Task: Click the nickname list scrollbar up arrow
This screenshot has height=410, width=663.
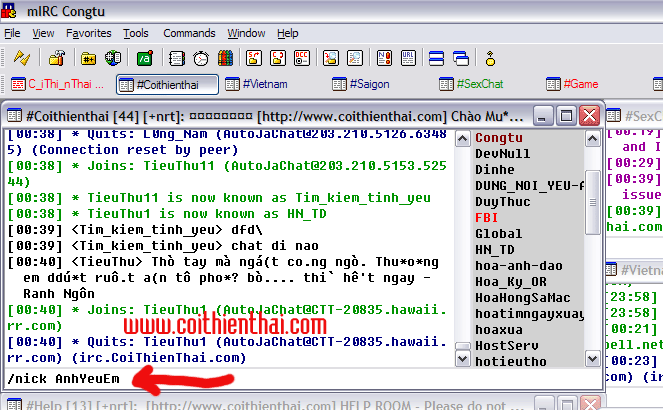Action: 592,139
